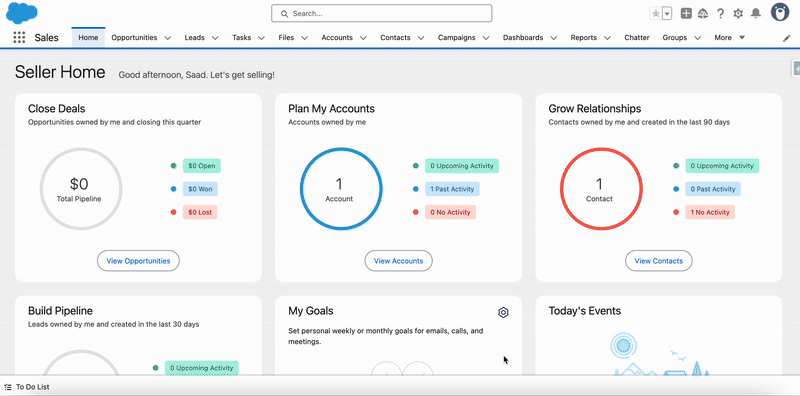This screenshot has width=800, height=396.
Task: Click 0 No Activity badge in Plan My Accounts
Action: click(451, 212)
